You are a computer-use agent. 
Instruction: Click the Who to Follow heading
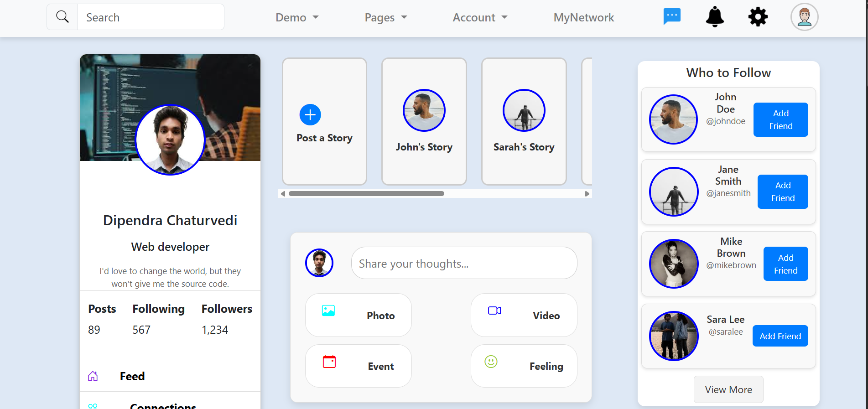pyautogui.click(x=728, y=72)
